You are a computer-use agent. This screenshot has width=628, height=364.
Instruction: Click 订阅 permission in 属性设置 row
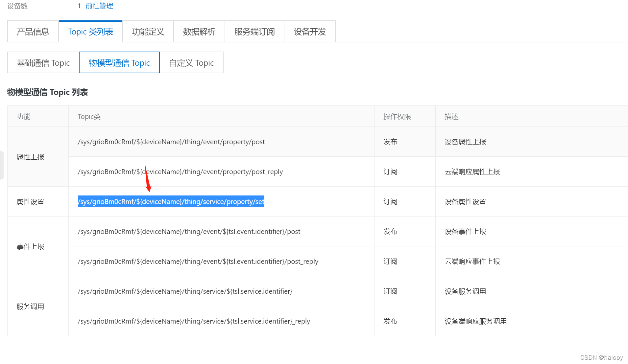(x=390, y=201)
